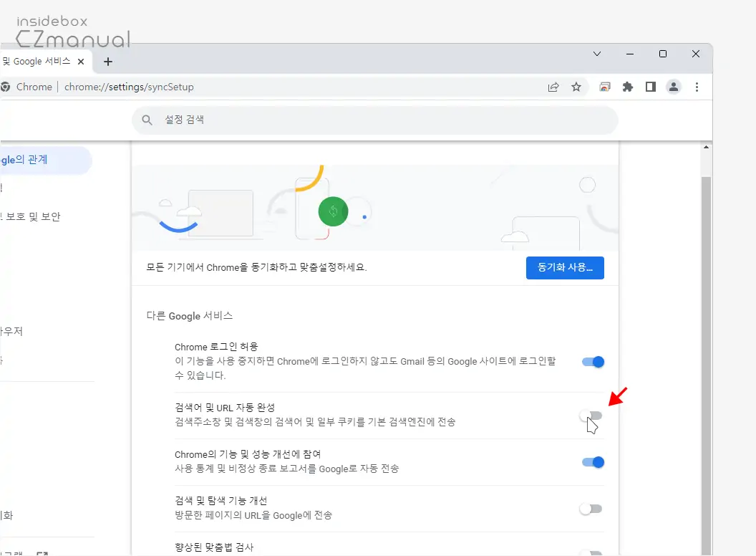Viewport: 756px width, 556px height.
Task: Toggle 검색 및 탐색 기능 개선 switch
Action: pyautogui.click(x=591, y=509)
